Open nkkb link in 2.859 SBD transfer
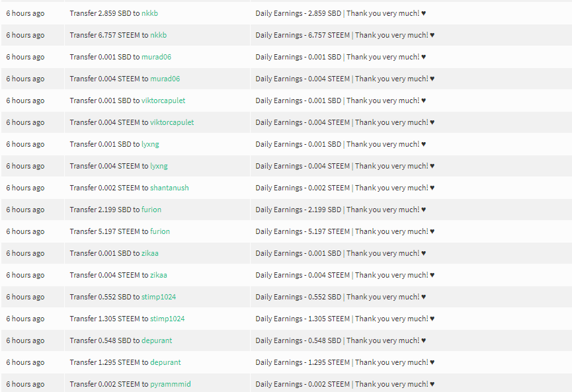 point(149,13)
